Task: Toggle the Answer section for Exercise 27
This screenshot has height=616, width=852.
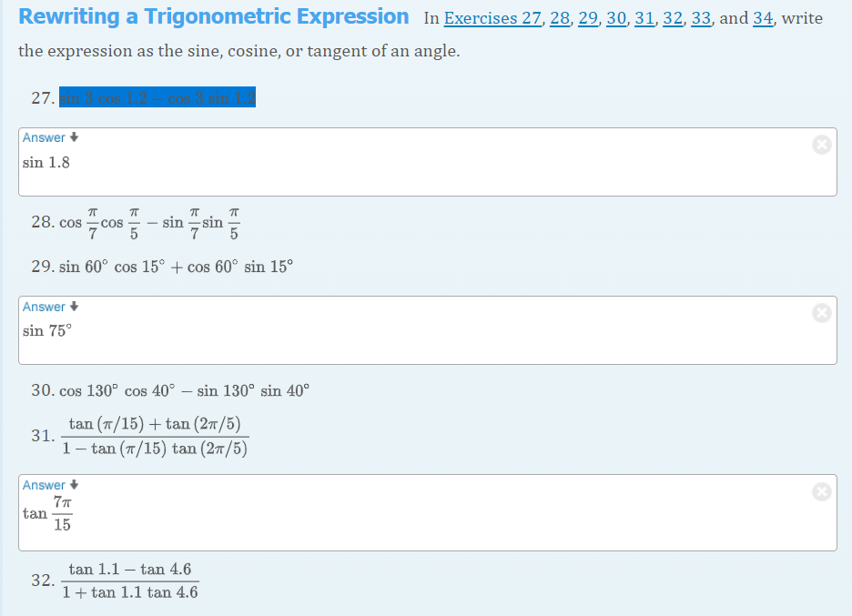Action: (x=44, y=137)
